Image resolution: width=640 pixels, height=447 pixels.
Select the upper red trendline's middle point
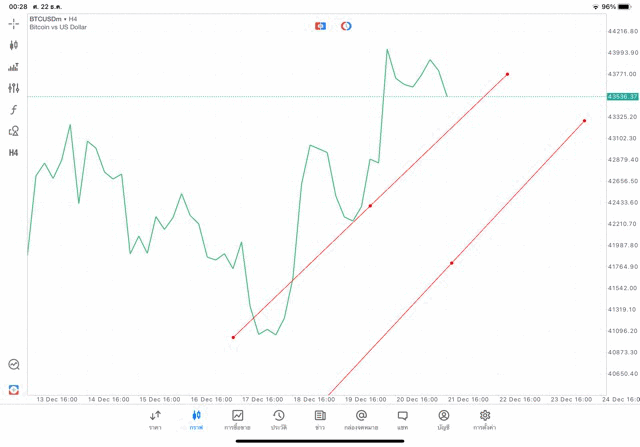[x=370, y=206]
